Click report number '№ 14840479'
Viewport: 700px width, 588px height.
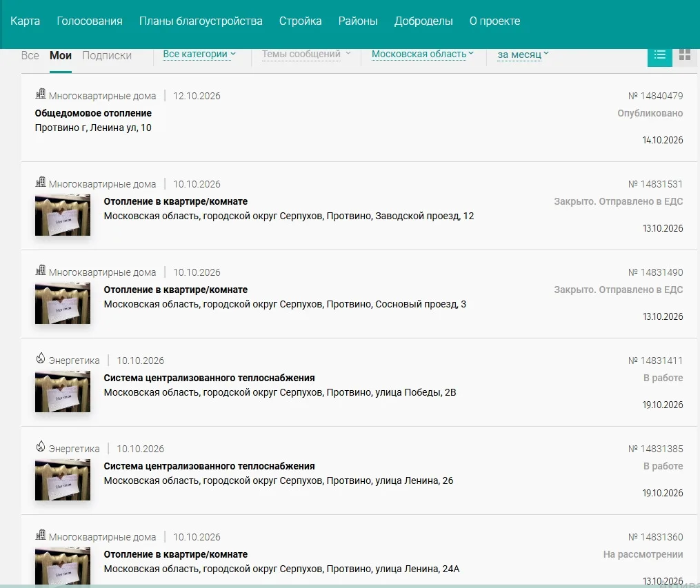click(655, 96)
